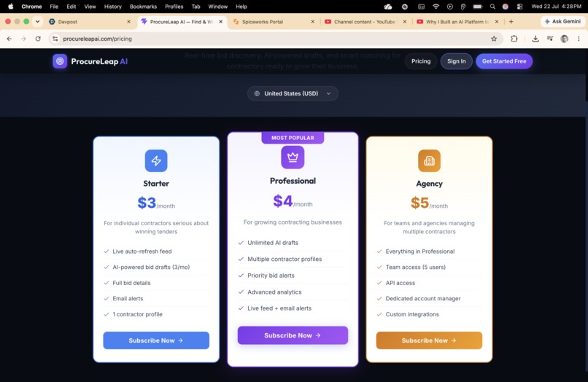The image size is (588, 382).
Task: Click the browser forward arrow
Action: 23,39
